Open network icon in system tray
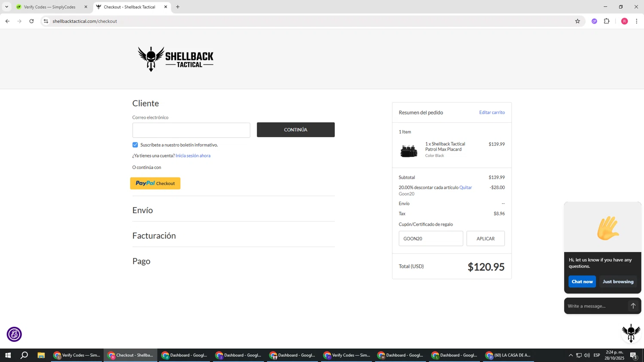This screenshot has height=362, width=644. tap(579, 355)
